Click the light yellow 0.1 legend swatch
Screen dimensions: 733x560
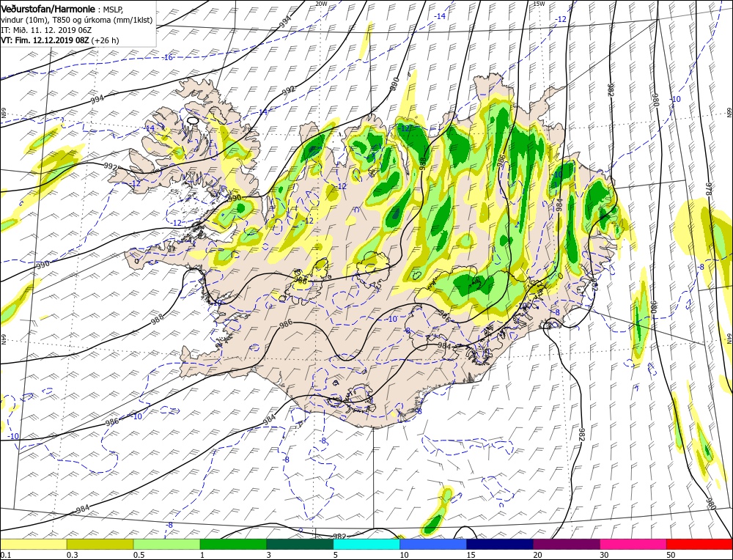pos(34,544)
